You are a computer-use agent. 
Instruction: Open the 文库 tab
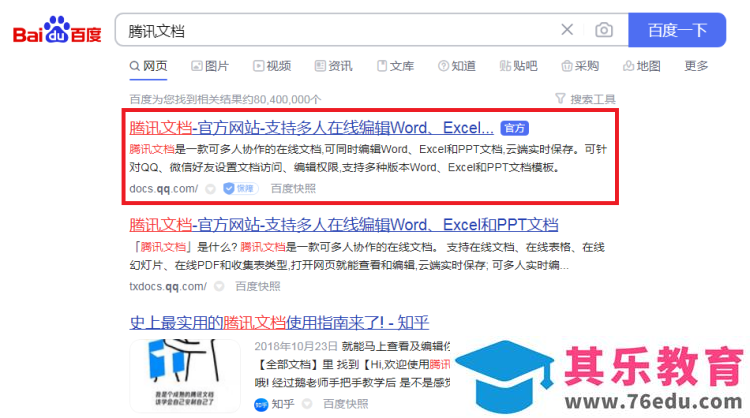point(395,66)
